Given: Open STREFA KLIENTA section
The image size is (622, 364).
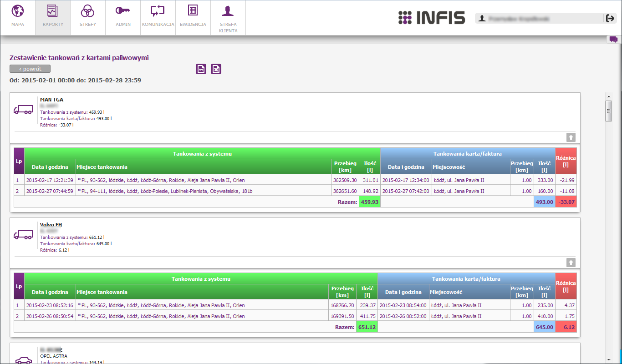Looking at the screenshot, I should pyautogui.click(x=228, y=18).
